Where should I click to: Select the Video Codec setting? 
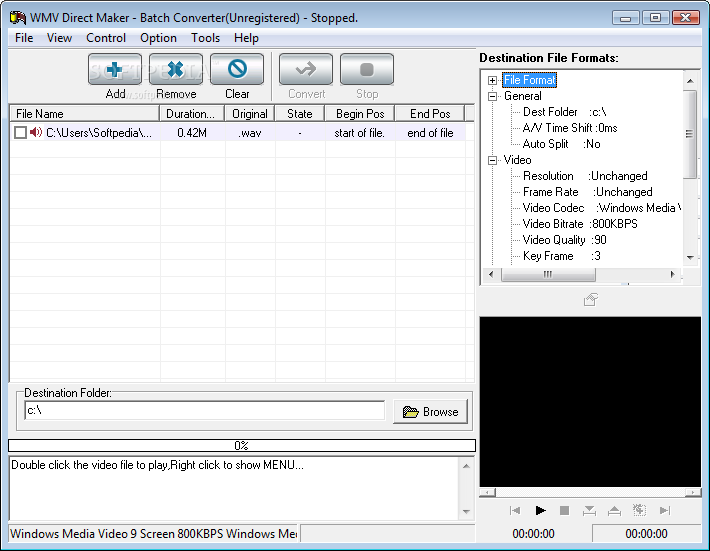601,208
